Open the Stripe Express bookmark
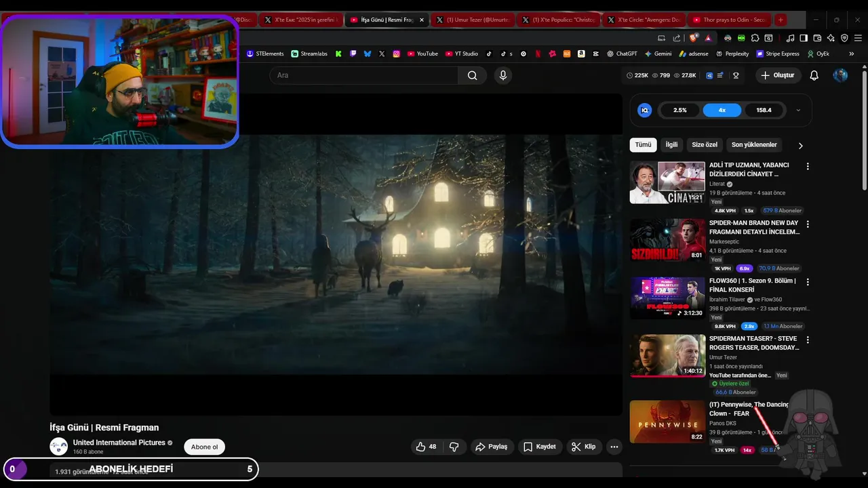The width and height of the screenshot is (868, 488). (777, 54)
